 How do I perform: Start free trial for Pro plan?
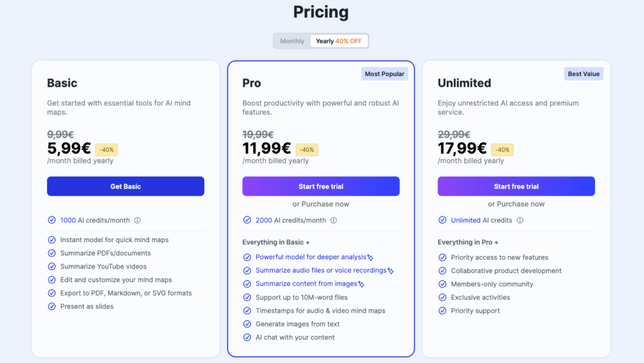[x=321, y=186]
